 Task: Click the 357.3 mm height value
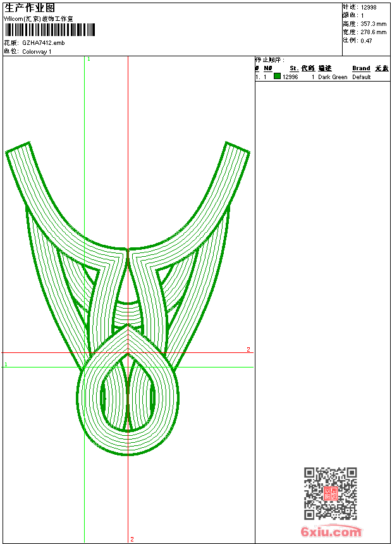[373, 24]
